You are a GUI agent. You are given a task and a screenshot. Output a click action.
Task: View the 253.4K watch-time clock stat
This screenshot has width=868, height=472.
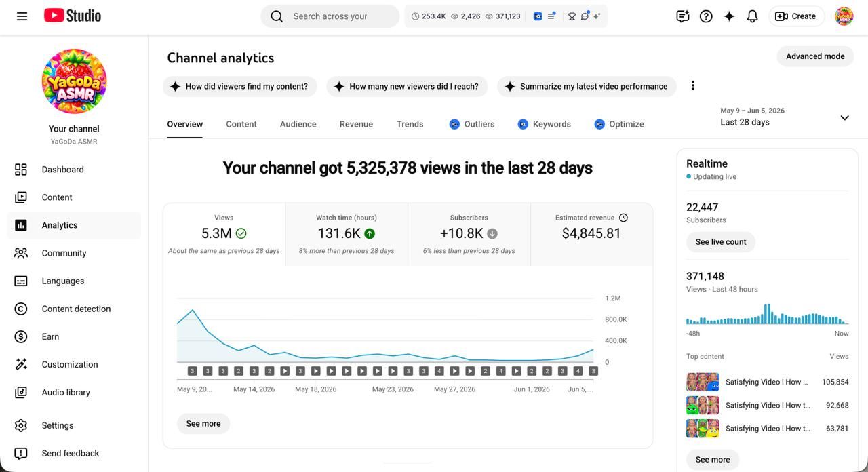coord(429,16)
